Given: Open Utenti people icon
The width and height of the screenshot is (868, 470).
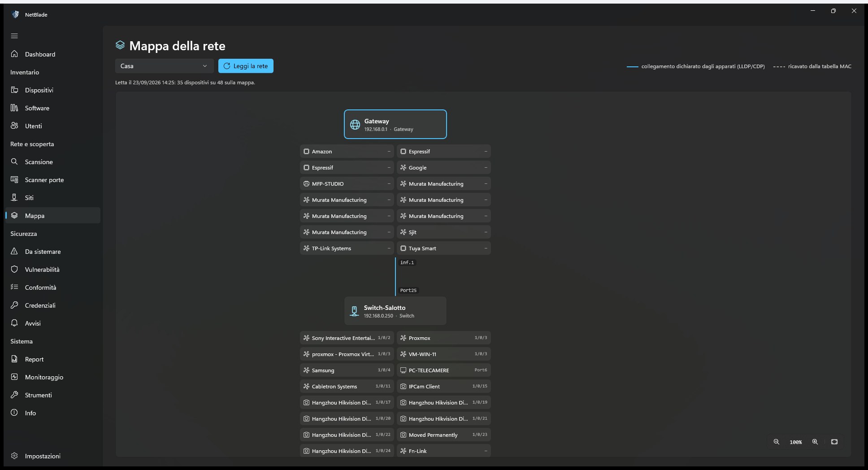Looking at the screenshot, I should pyautogui.click(x=14, y=126).
